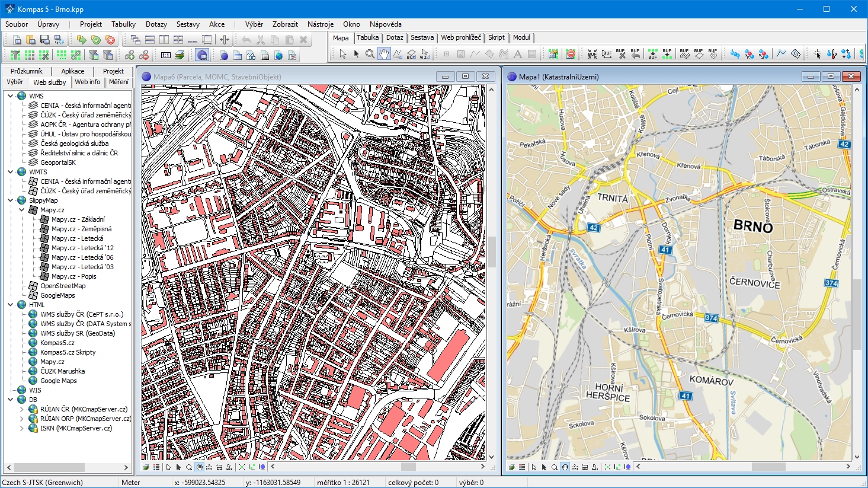This screenshot has width=868, height=488.
Task: Click the red cancel circle icon in toolbar
Action: click(x=110, y=40)
